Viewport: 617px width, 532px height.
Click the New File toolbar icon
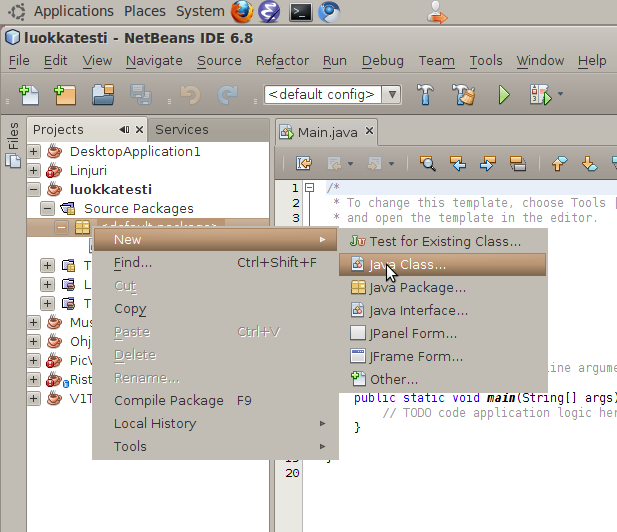[29, 95]
